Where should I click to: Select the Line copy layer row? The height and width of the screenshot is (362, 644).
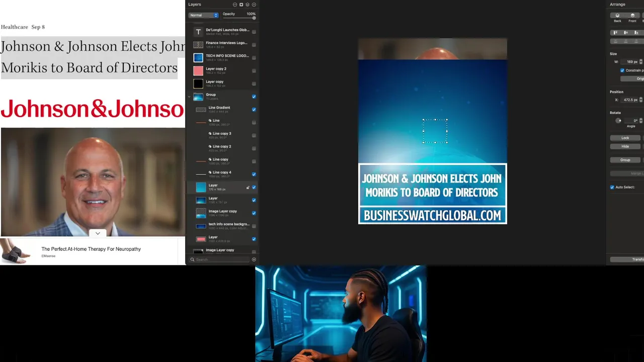223,161
